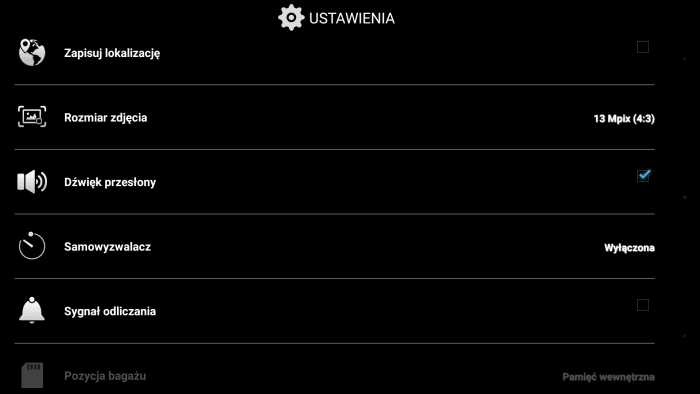Viewport: 700px width, 394px height.
Task: Select the Samowyzwalacz menu entry
Action: pyautogui.click(x=334, y=247)
